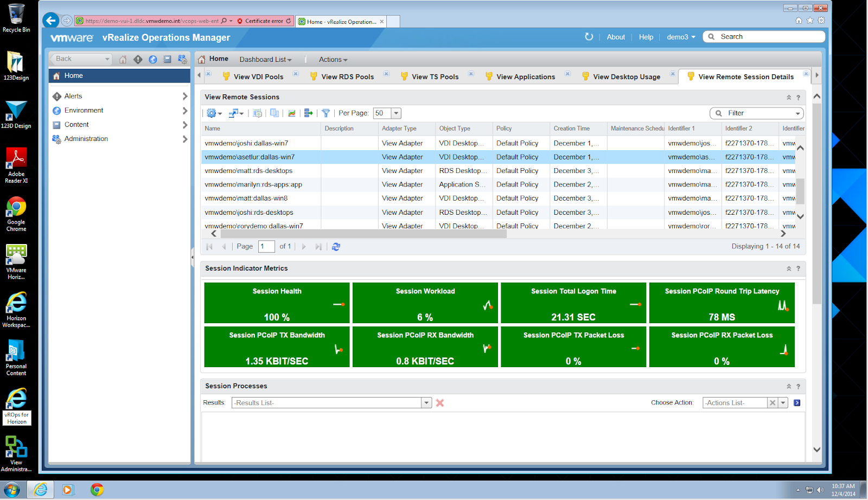868x500 pixels.
Task: Collapse the Session Processes panel
Action: 789,387
